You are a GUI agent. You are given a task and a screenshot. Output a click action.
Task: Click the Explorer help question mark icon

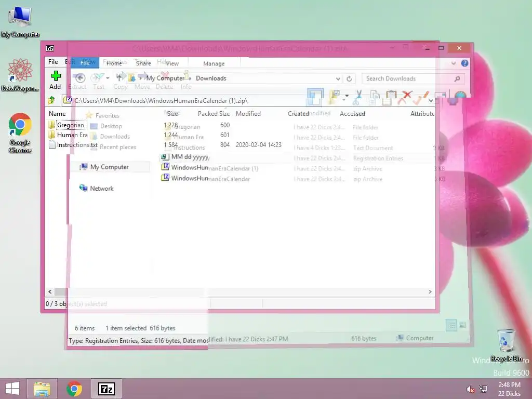point(465,63)
